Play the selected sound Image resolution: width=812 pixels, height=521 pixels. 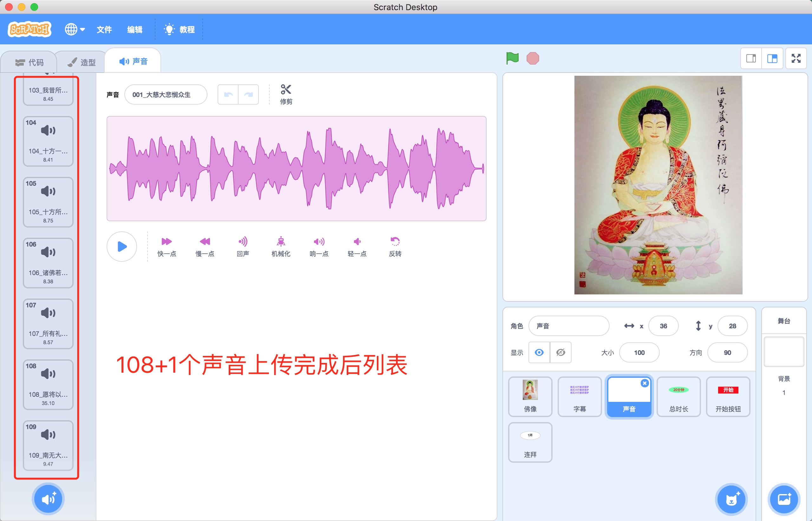(122, 247)
